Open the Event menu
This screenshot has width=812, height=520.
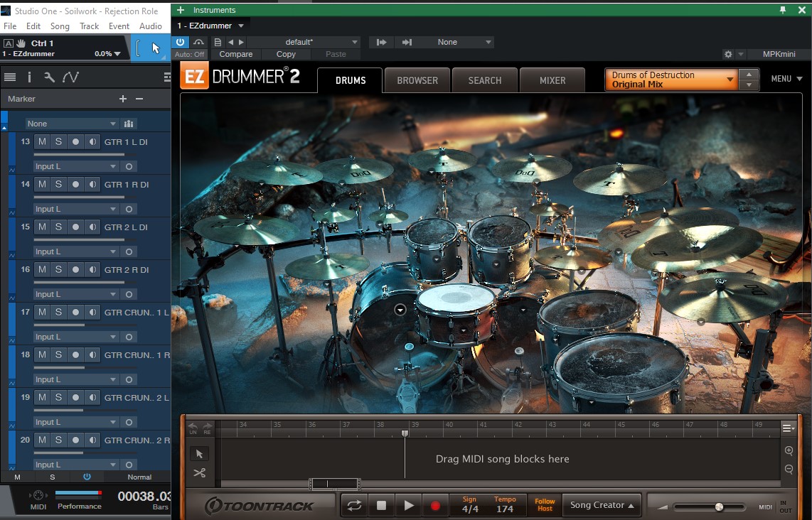(x=119, y=26)
